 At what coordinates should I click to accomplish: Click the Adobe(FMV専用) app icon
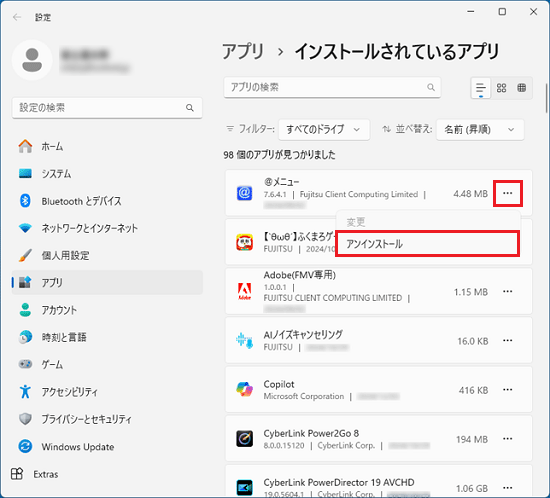click(244, 291)
